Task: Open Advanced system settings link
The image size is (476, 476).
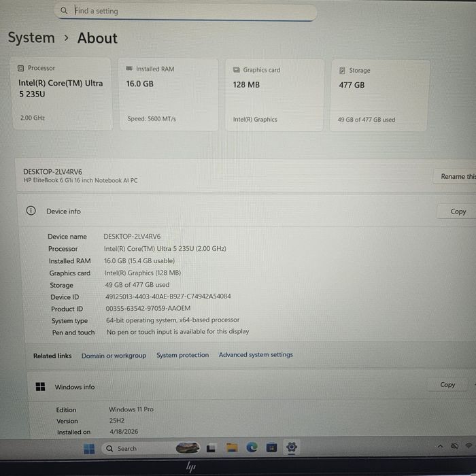Action: pos(256,354)
